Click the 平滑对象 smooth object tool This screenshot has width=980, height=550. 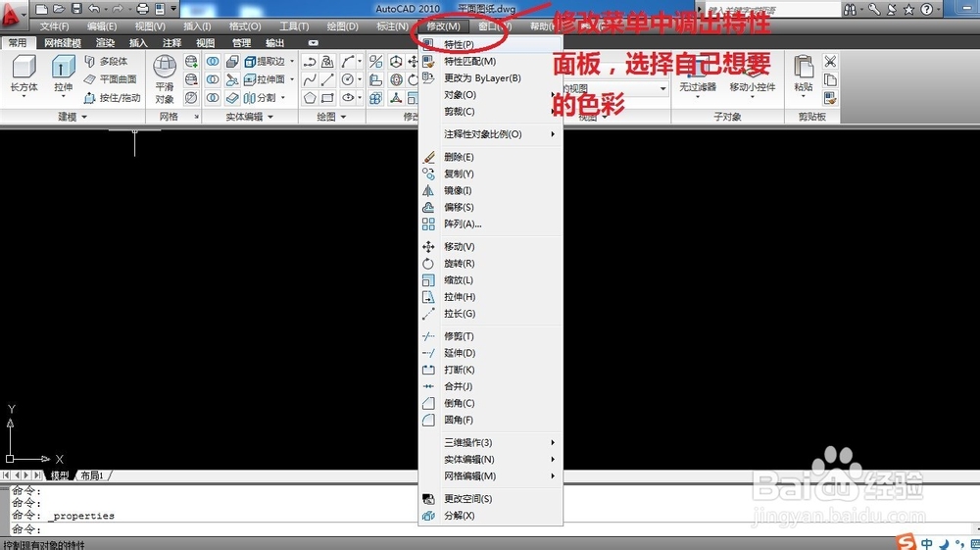(165, 78)
